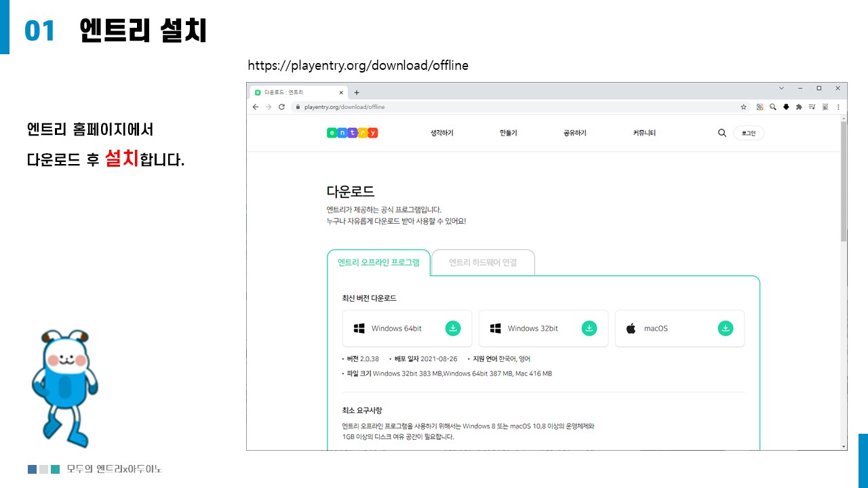
Task: Click the magnifier extension icon in toolbar
Action: coord(773,107)
